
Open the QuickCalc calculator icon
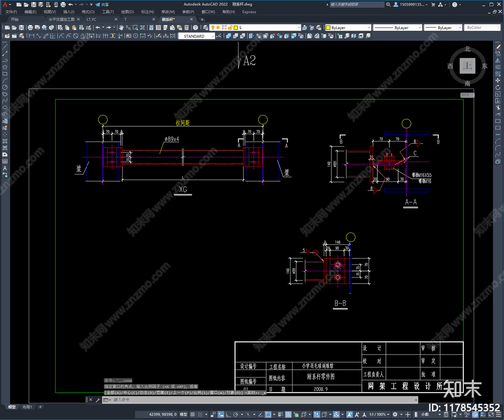point(186,28)
